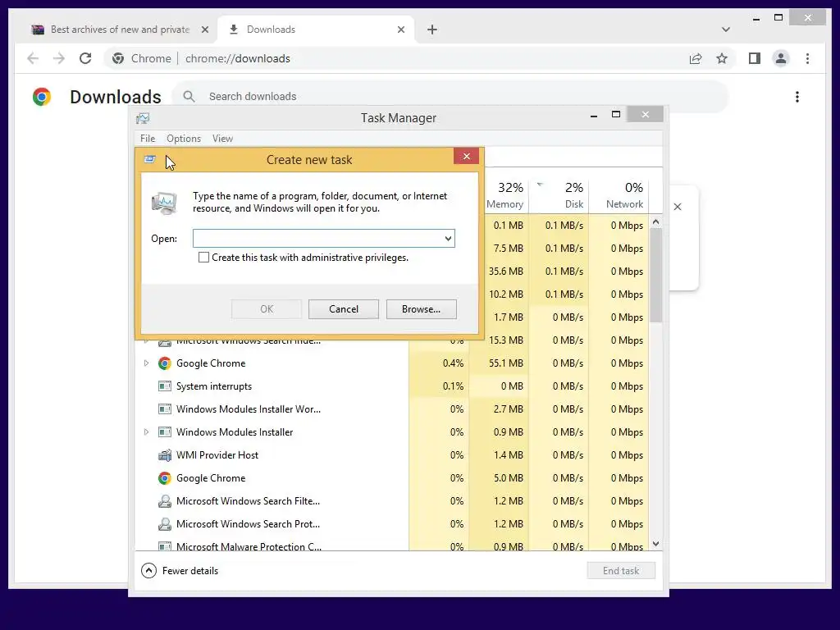
Task: Expand the Windows Modules Installer group
Action: [x=146, y=431]
